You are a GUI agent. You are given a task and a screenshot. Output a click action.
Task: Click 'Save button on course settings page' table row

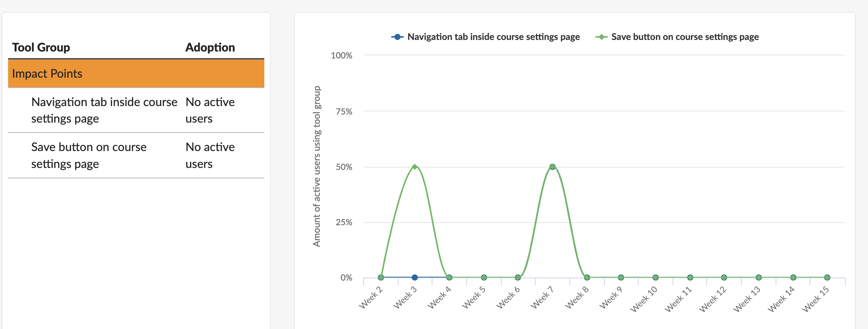click(x=136, y=155)
